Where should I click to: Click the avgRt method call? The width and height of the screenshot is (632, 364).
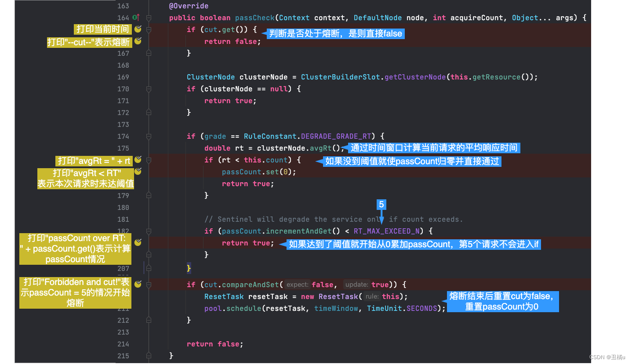[x=321, y=148]
